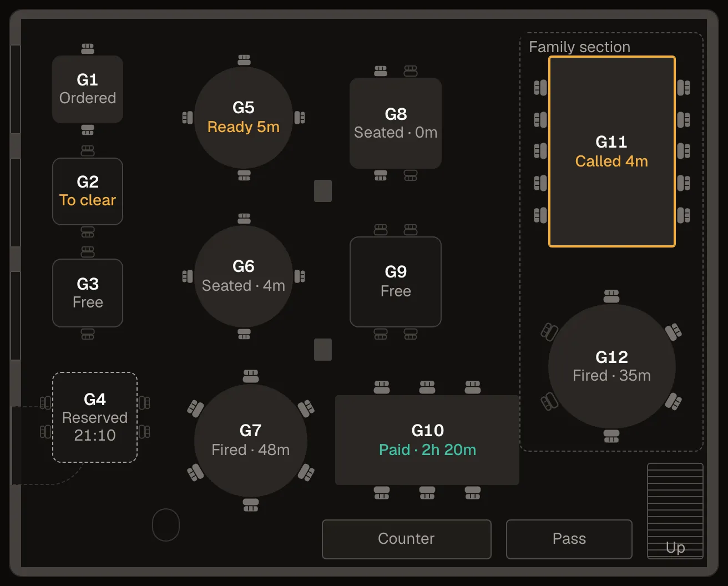728x586 pixels.
Task: Click the chair directly below table G5
Action: coord(244,175)
